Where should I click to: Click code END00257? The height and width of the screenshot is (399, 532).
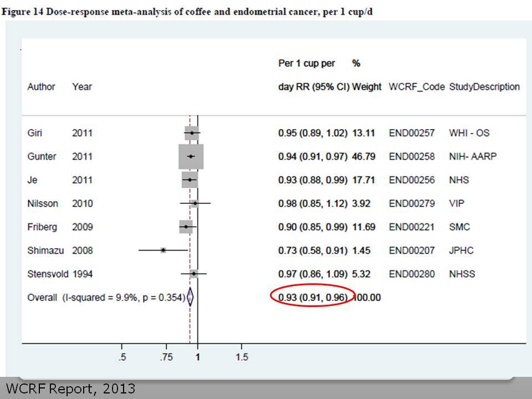[x=412, y=132]
